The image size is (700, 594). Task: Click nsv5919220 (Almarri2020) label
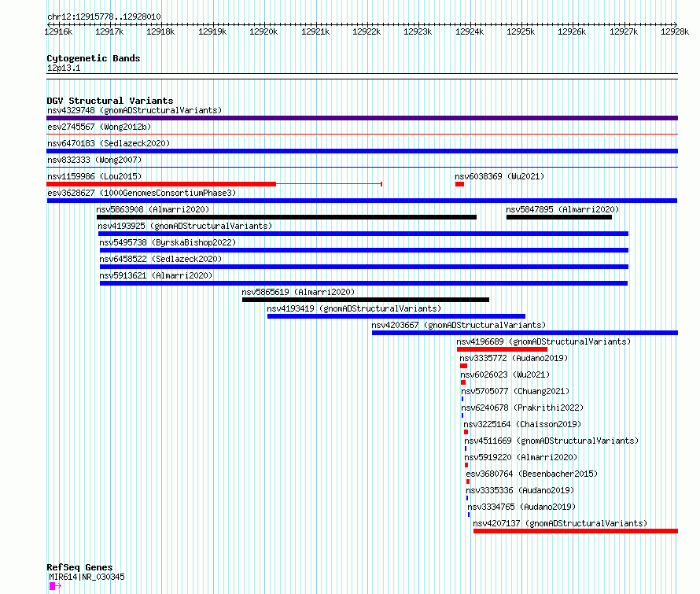(521, 457)
